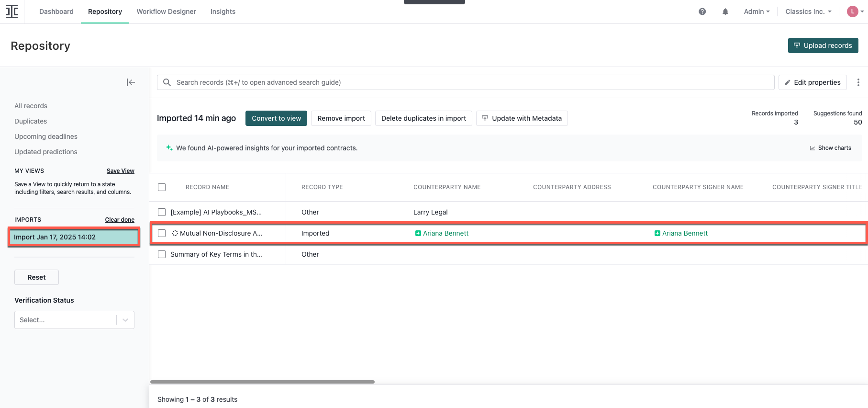The image size is (868, 408).
Task: Click the search magnifier icon
Action: click(x=167, y=82)
